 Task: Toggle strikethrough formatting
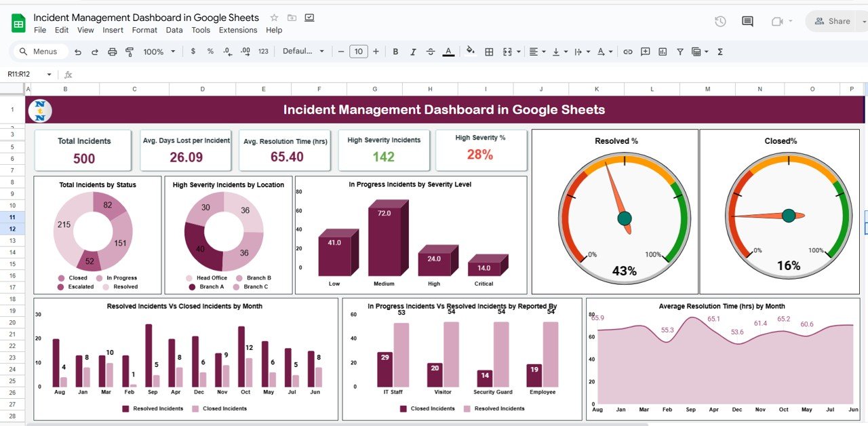430,52
